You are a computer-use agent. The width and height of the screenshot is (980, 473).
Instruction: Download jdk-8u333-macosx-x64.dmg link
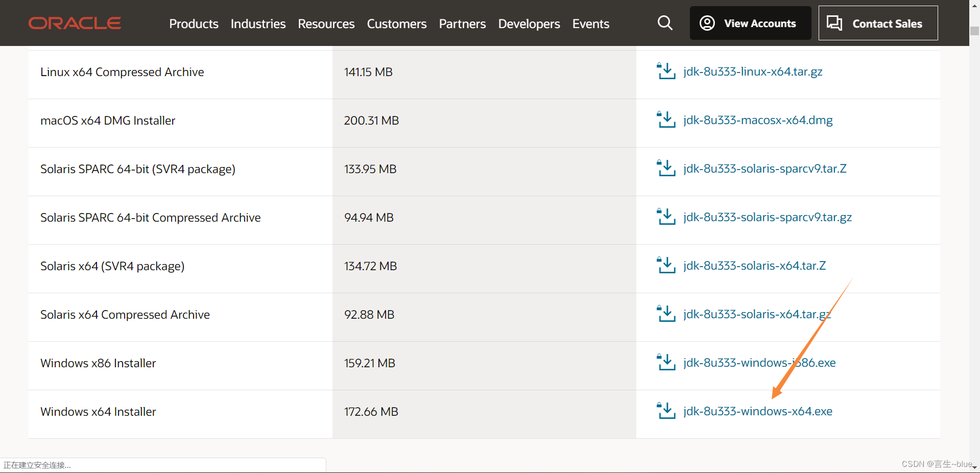pos(758,120)
